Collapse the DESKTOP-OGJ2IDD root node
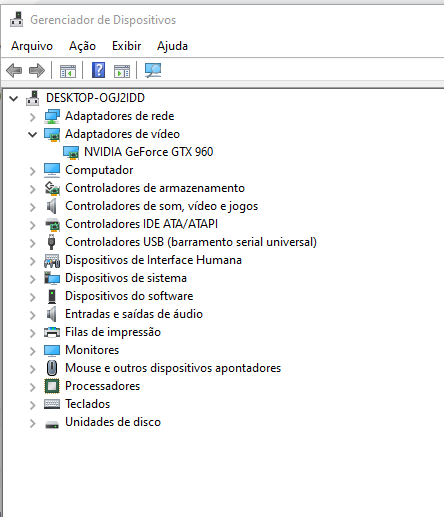This screenshot has height=517, width=444. pos(13,98)
